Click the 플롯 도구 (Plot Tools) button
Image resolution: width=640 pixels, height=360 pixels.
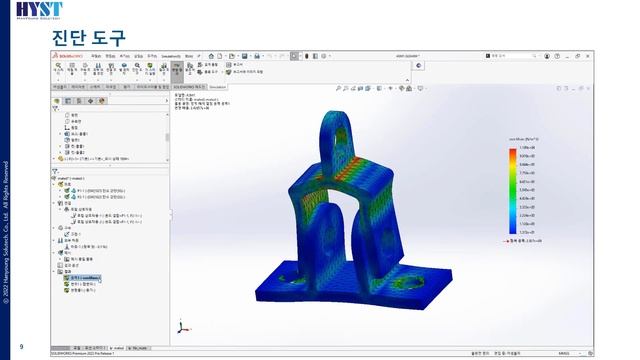click(208, 72)
